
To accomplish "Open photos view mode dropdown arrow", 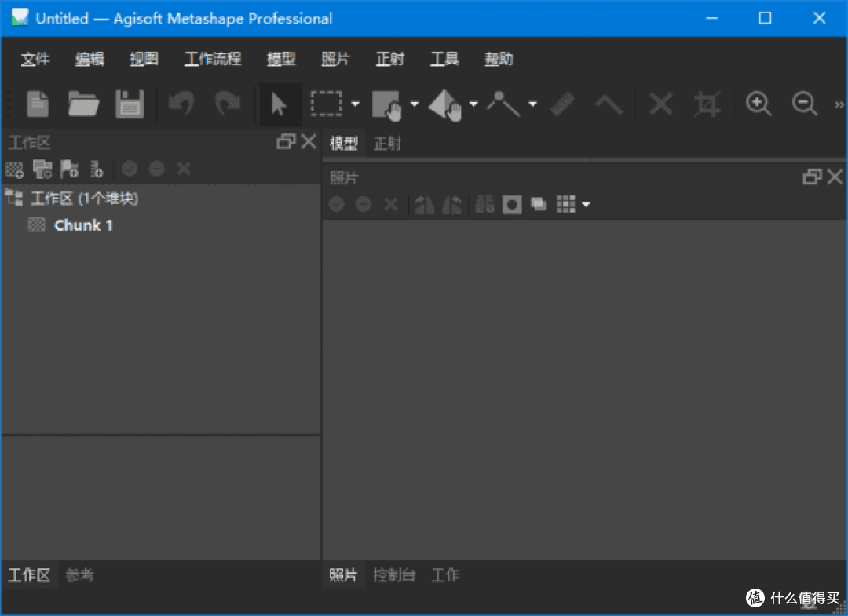I will [586, 204].
